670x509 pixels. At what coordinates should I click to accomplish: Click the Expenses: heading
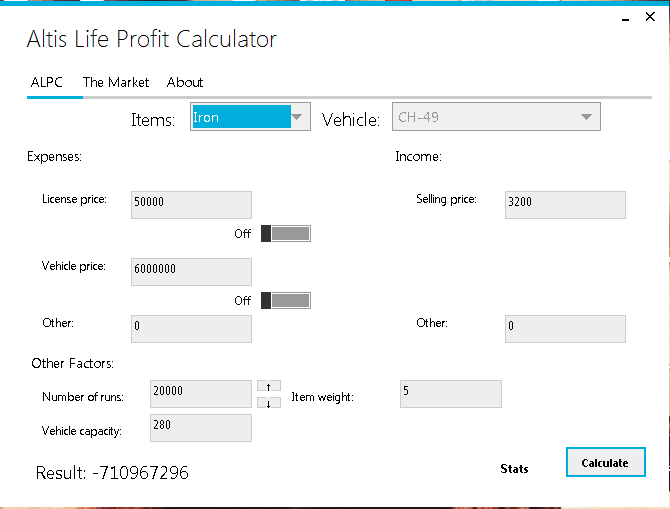pos(54,156)
